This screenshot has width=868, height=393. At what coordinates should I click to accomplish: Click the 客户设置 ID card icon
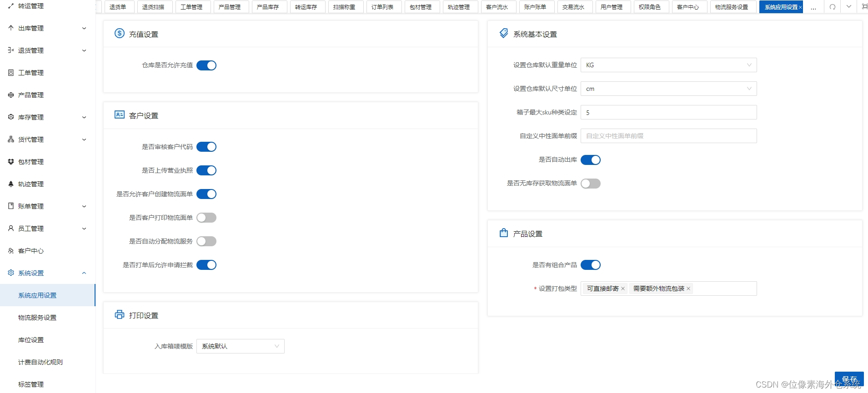(x=120, y=114)
